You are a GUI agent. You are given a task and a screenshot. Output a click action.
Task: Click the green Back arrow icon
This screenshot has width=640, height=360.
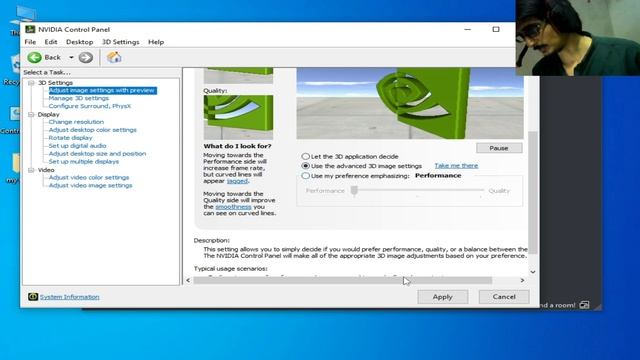tap(35, 58)
